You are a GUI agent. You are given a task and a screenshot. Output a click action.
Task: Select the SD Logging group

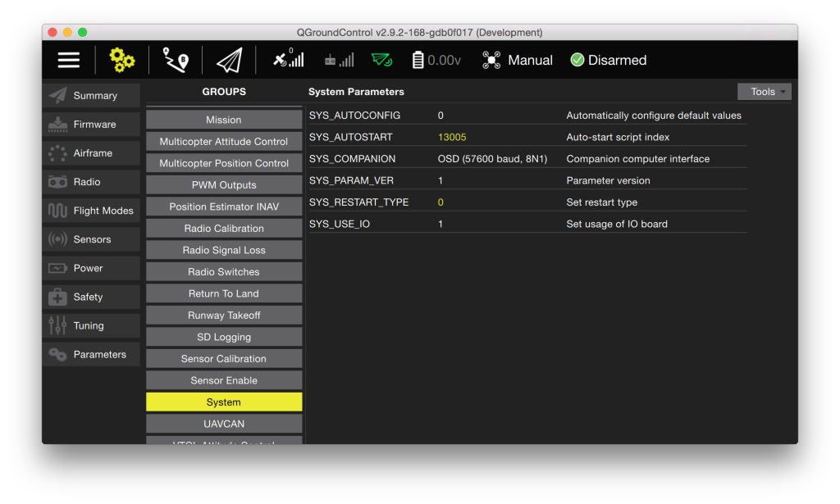(224, 337)
